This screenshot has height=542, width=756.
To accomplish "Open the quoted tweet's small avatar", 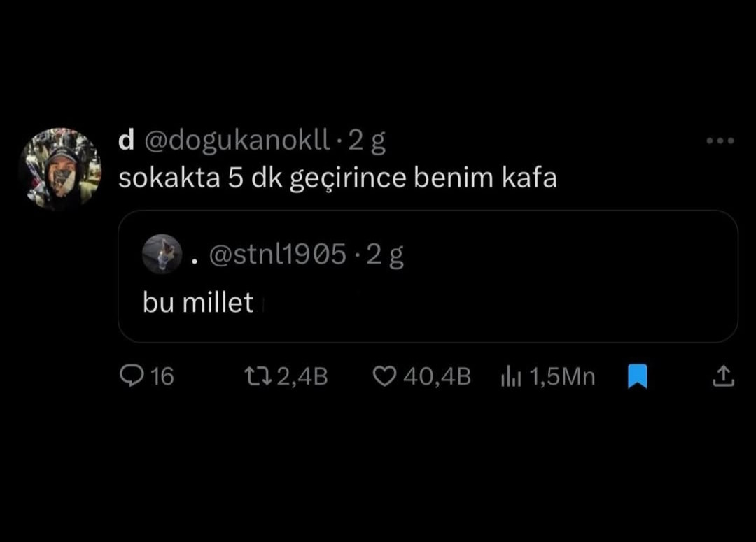I will pyautogui.click(x=162, y=254).
